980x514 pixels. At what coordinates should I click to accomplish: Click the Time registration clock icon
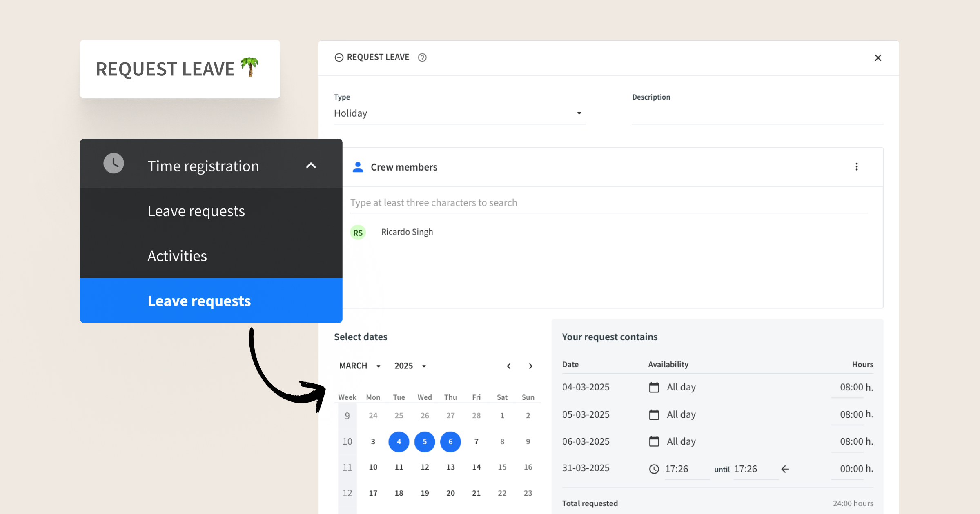click(x=114, y=164)
